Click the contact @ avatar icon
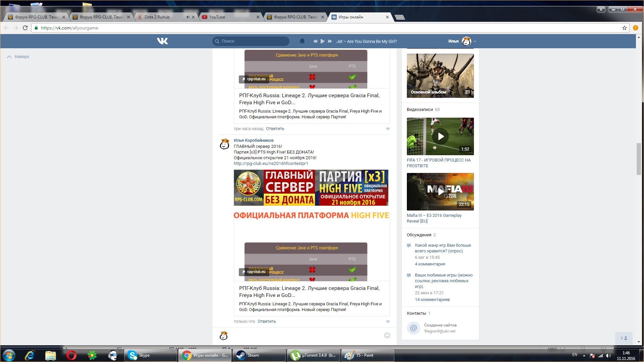 point(414,328)
